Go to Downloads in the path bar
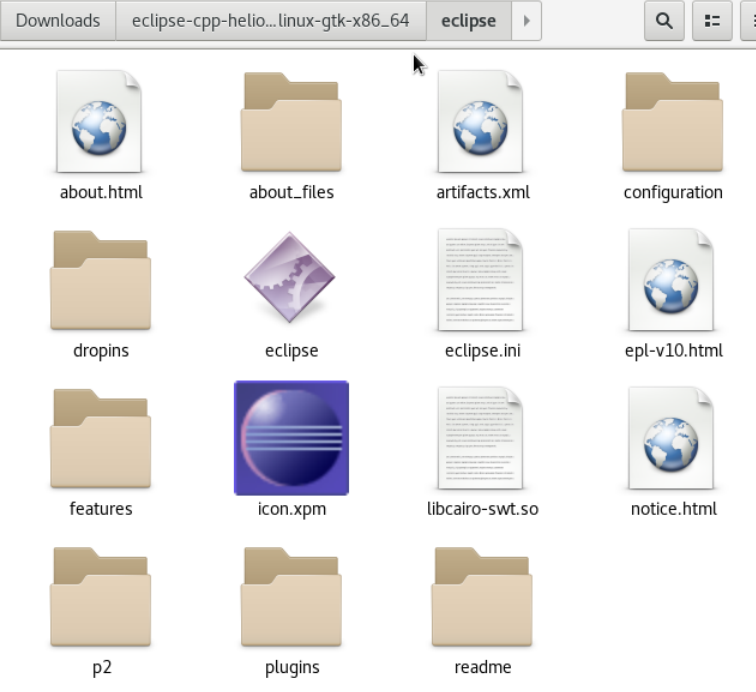 58,20
